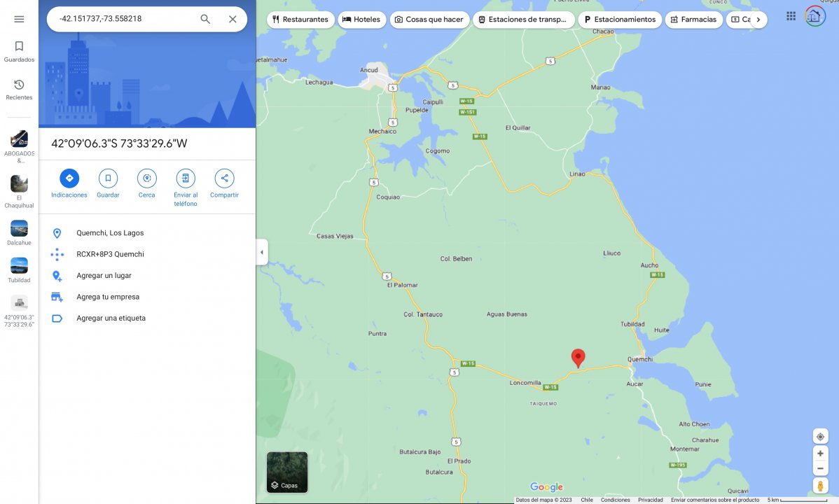The image size is (839, 504).
Task: Save location with Guardar icon
Action: tap(108, 178)
